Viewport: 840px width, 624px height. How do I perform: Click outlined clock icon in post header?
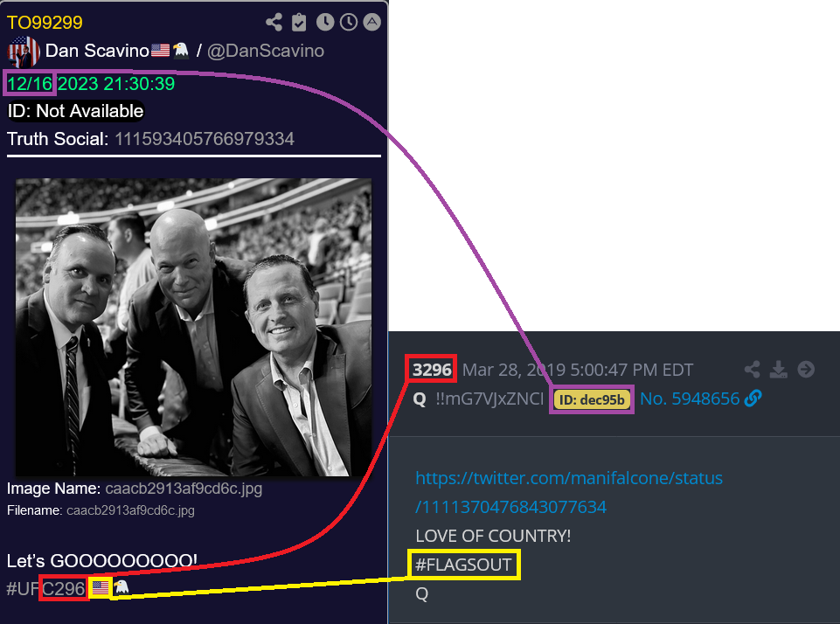click(x=349, y=22)
